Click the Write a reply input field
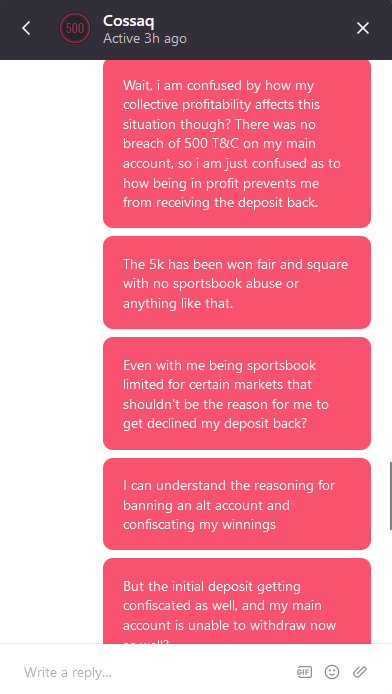The image size is (392, 694). coord(155,672)
